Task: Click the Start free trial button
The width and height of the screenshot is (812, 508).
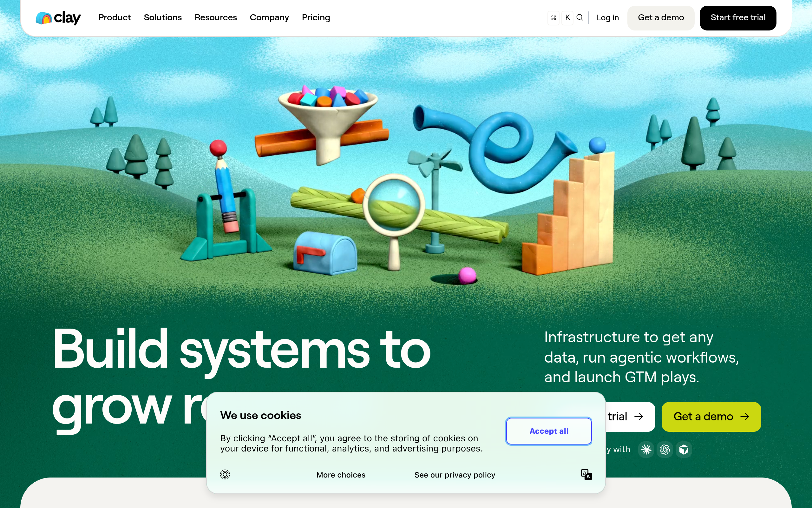Action: (738, 18)
